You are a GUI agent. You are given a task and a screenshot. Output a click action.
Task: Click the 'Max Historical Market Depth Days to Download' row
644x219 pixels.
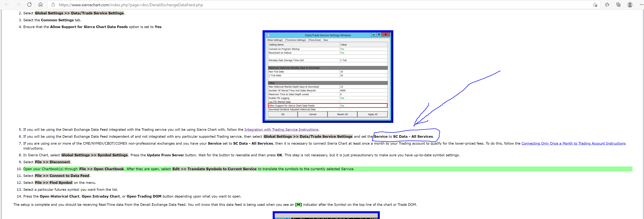pos(328,87)
